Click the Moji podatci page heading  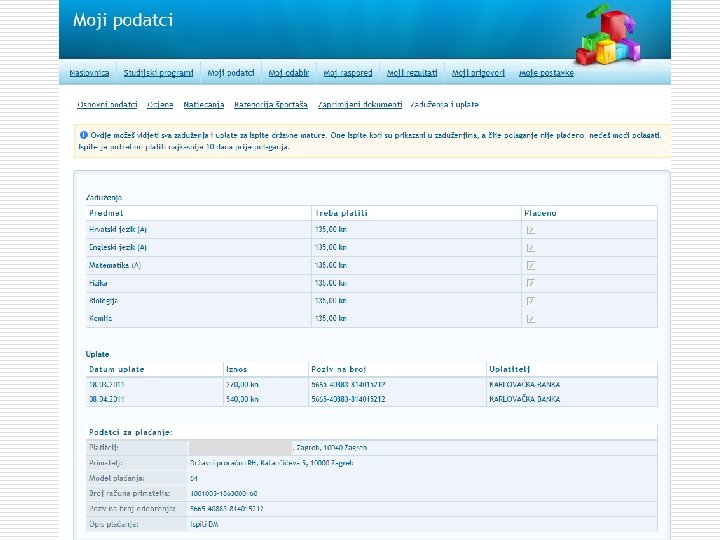point(123,20)
